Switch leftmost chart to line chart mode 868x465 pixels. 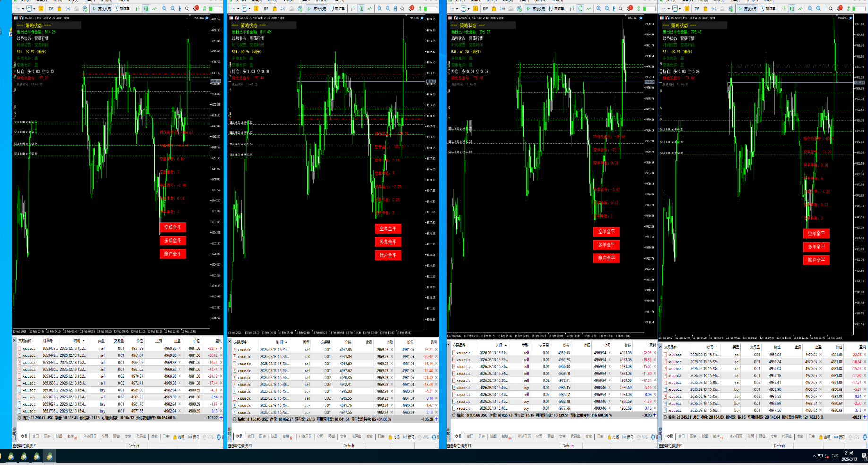tap(155, 8)
